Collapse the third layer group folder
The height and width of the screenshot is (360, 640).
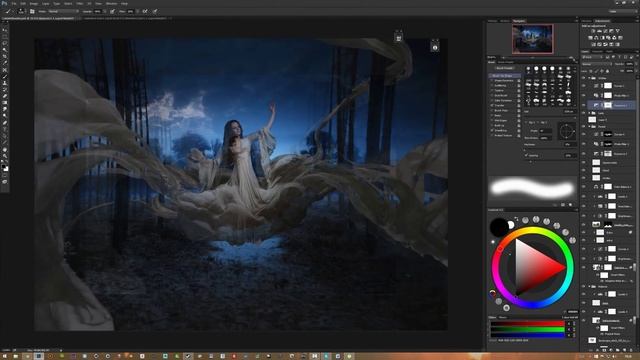(589, 127)
